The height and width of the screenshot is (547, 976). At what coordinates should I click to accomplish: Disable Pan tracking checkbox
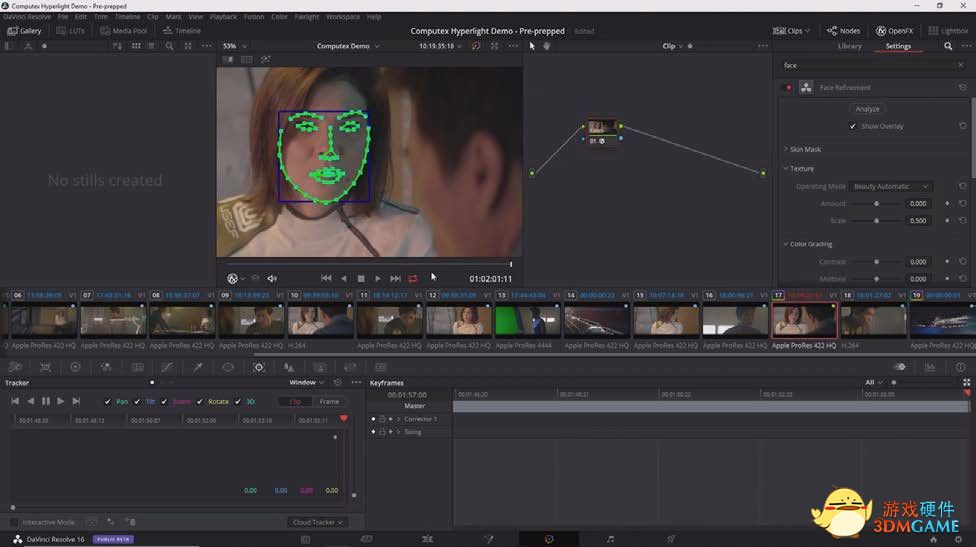108,401
